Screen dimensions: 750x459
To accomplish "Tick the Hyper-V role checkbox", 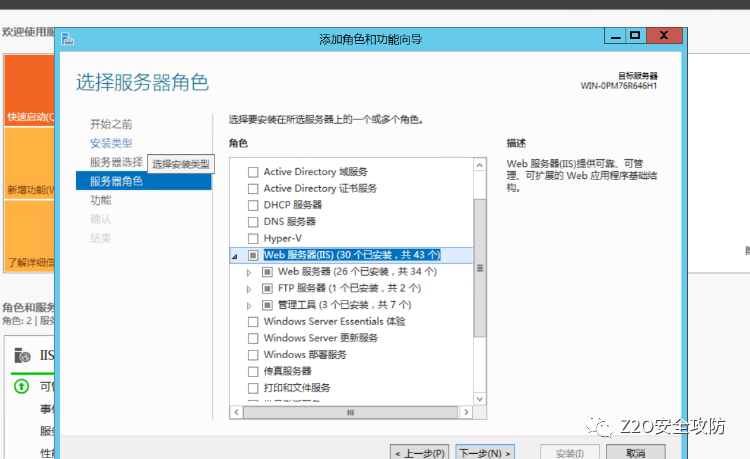I will (x=253, y=238).
